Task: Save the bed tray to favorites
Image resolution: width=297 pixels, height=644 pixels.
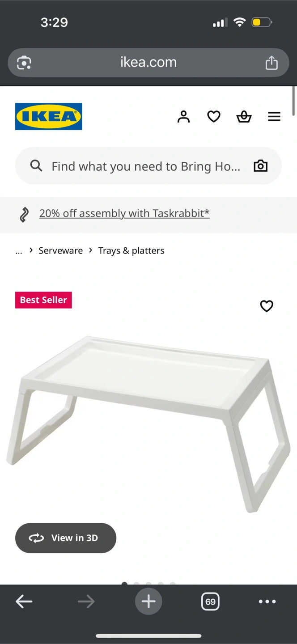Action: (x=267, y=306)
